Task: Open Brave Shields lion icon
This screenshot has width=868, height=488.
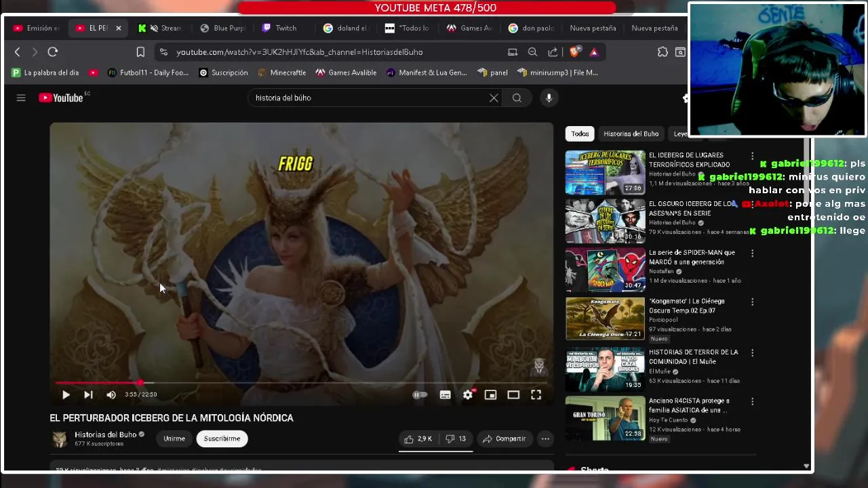Action: [574, 52]
